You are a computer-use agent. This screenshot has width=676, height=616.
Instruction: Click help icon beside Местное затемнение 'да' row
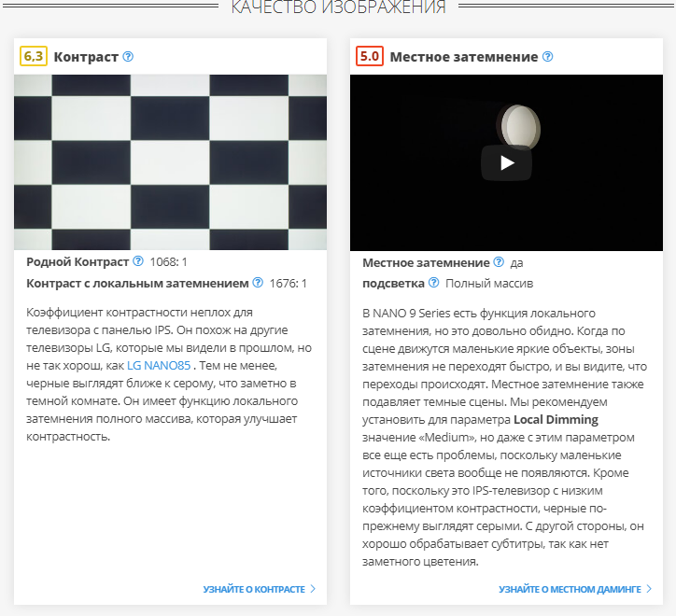click(499, 262)
